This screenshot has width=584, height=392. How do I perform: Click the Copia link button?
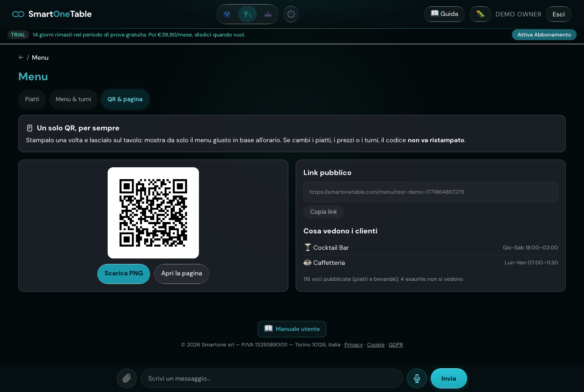click(x=323, y=212)
